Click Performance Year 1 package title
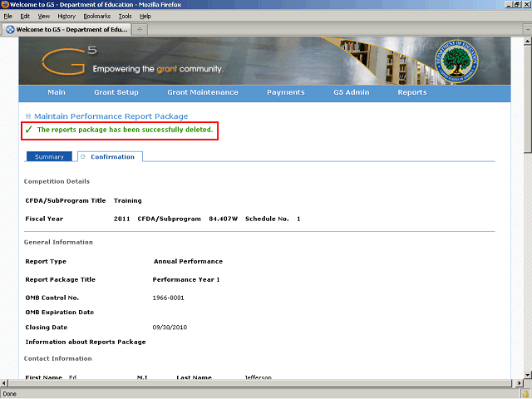This screenshot has width=532, height=399. (x=186, y=279)
